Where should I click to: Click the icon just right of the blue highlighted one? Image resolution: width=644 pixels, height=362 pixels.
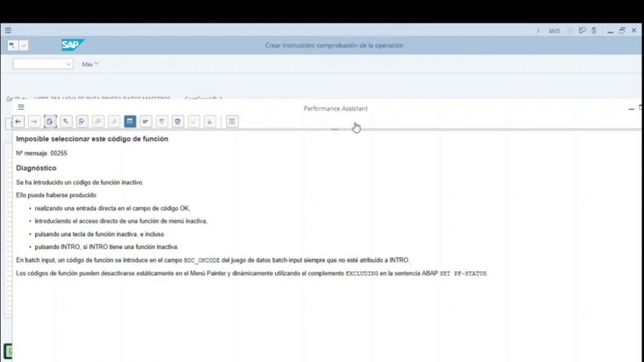pos(145,121)
